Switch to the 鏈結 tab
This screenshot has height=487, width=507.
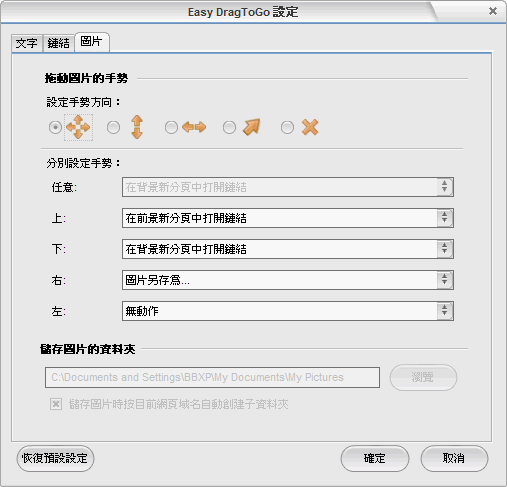(59, 43)
